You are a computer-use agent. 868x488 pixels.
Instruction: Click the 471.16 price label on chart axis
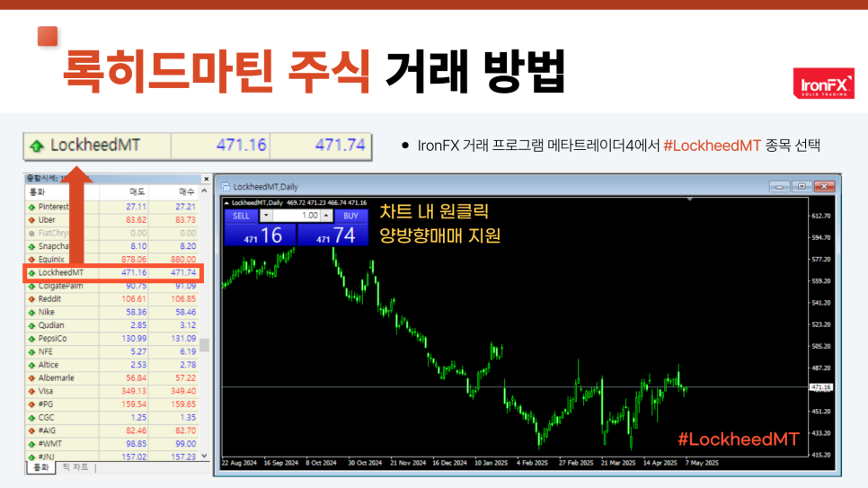[x=821, y=387]
